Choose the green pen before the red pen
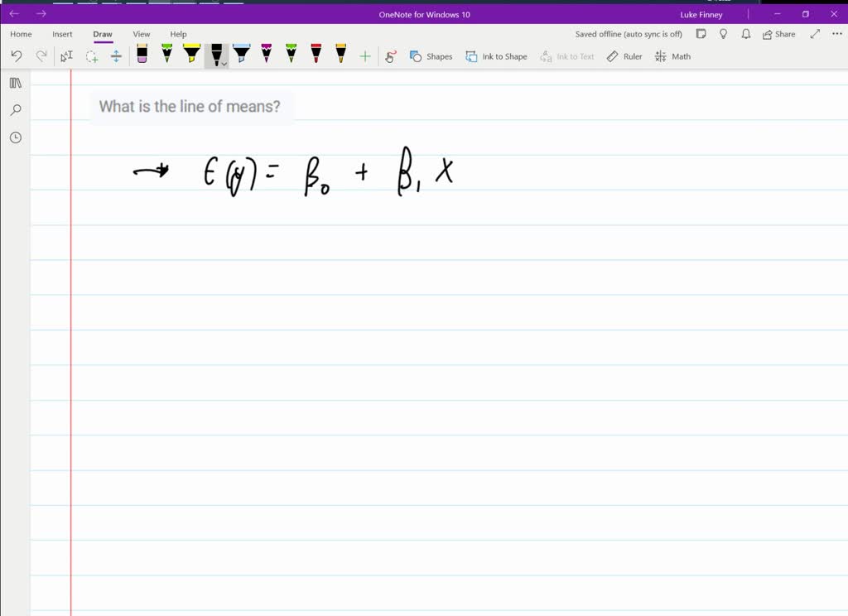Screen dimensions: 848x616 click(x=291, y=54)
